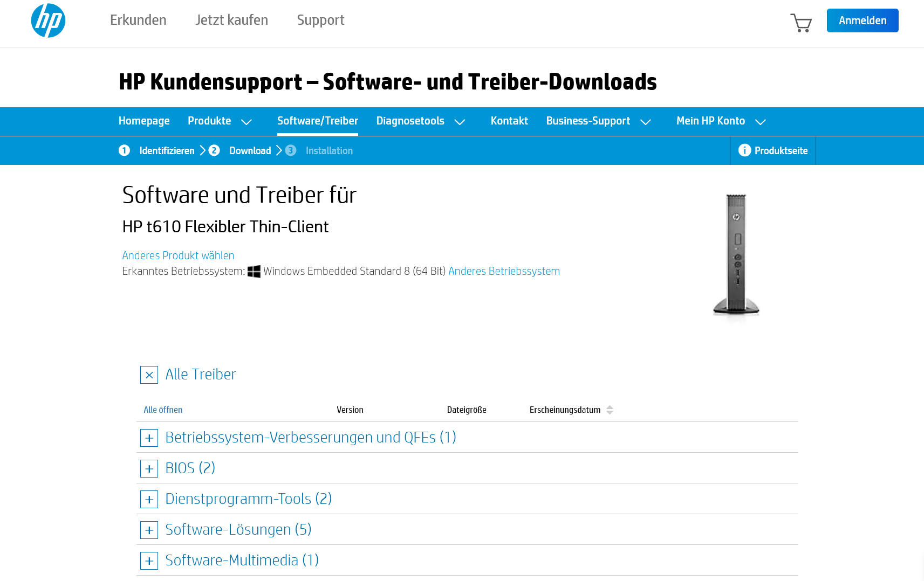
Task: Click the Windows logo next to detected OS
Action: (254, 271)
